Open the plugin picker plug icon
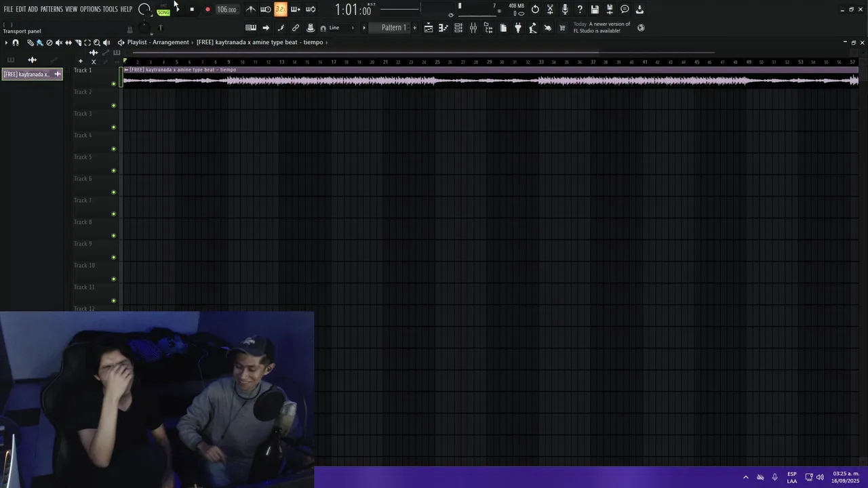The height and width of the screenshot is (488, 868). pyautogui.click(x=518, y=28)
